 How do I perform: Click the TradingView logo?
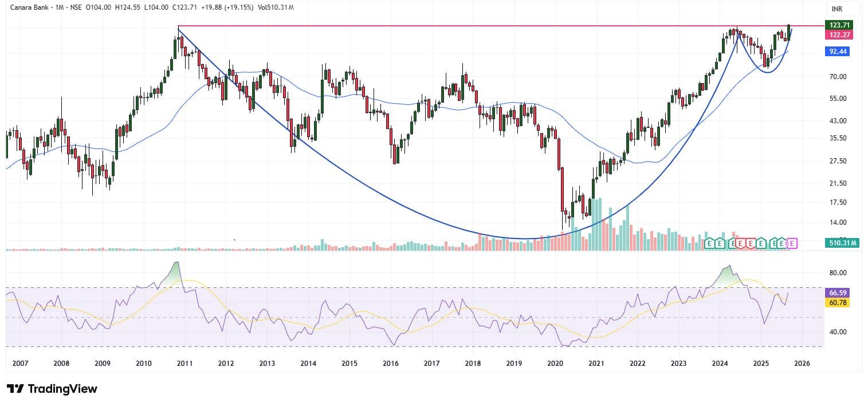click(52, 389)
